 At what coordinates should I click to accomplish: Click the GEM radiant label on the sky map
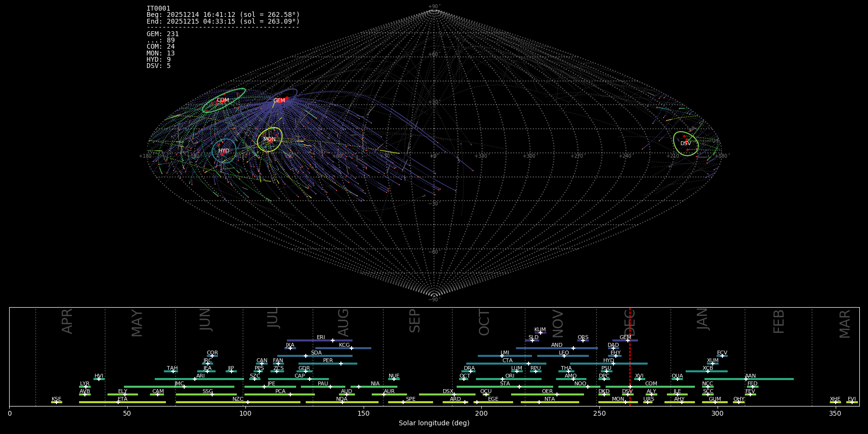[279, 101]
